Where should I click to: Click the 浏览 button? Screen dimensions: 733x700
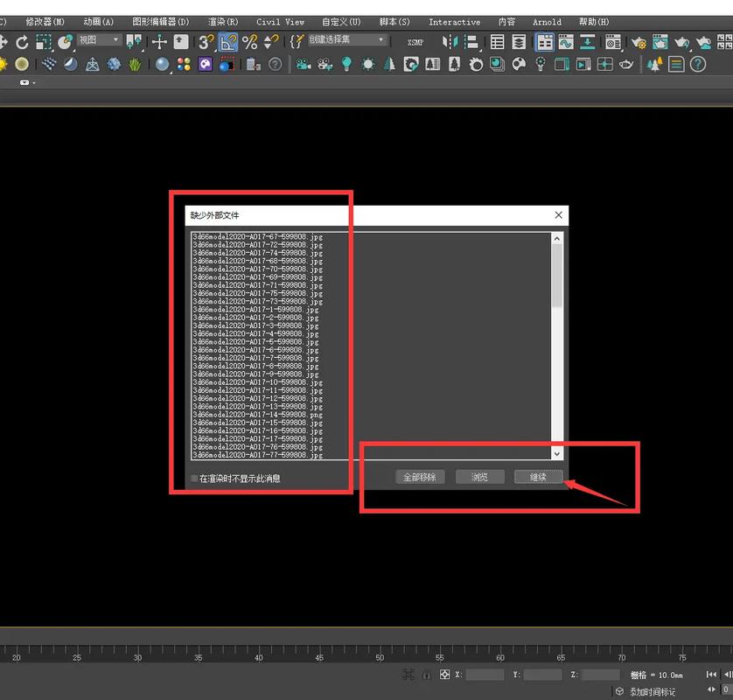479,477
